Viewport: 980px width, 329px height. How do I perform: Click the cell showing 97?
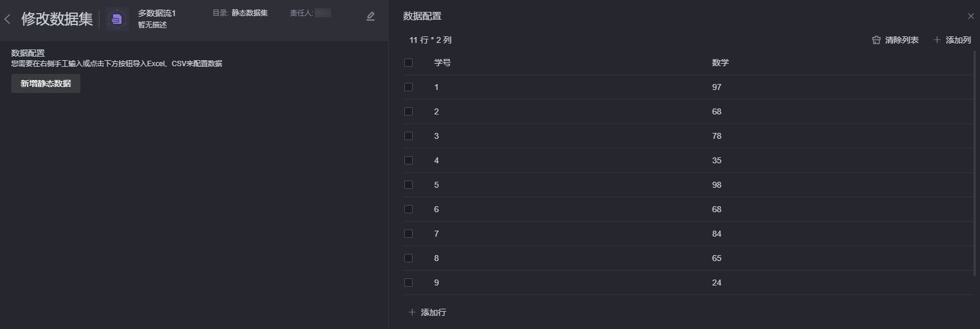(717, 87)
